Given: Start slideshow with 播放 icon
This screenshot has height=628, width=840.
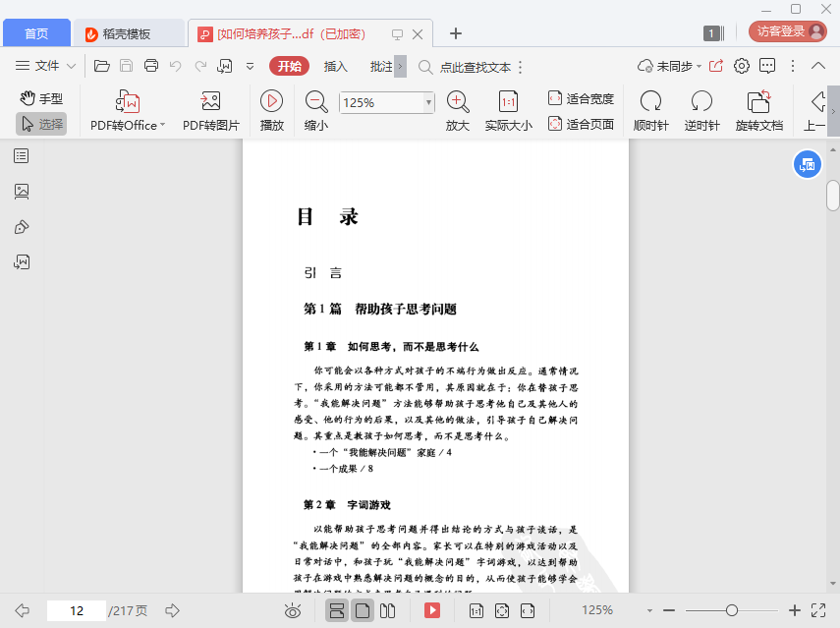Looking at the screenshot, I should [x=271, y=110].
